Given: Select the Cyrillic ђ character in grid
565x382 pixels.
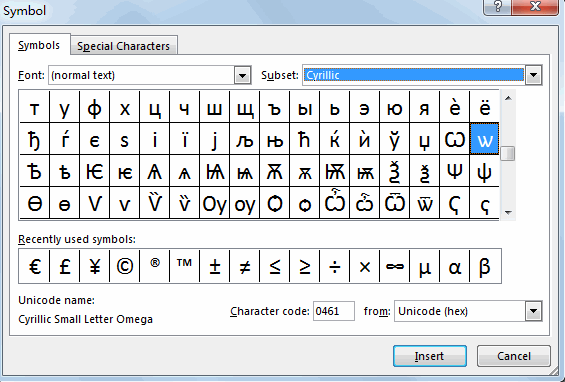Looking at the screenshot, I should coord(34,139).
